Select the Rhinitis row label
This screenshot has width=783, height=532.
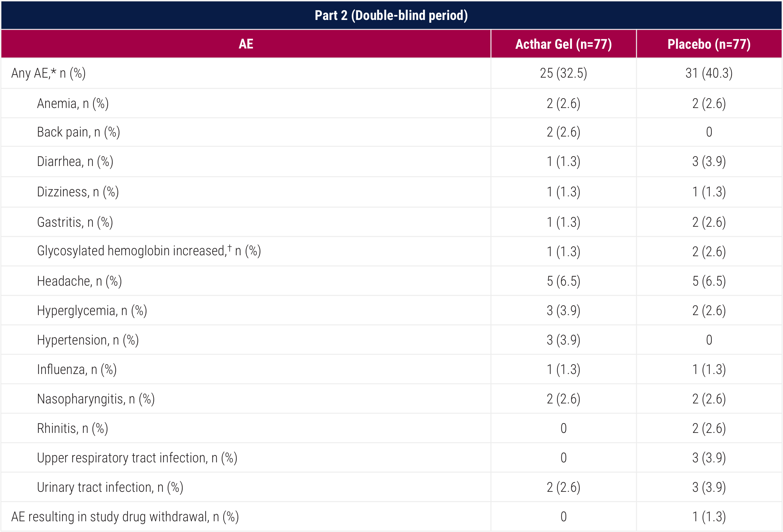[x=72, y=428]
